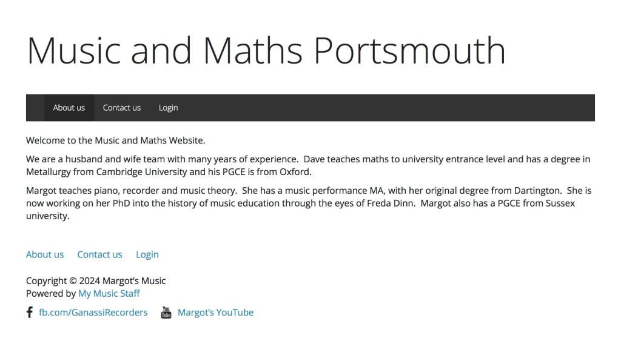Visit the My Music Staff link
Screen dimensions: 621x364
coord(109,293)
